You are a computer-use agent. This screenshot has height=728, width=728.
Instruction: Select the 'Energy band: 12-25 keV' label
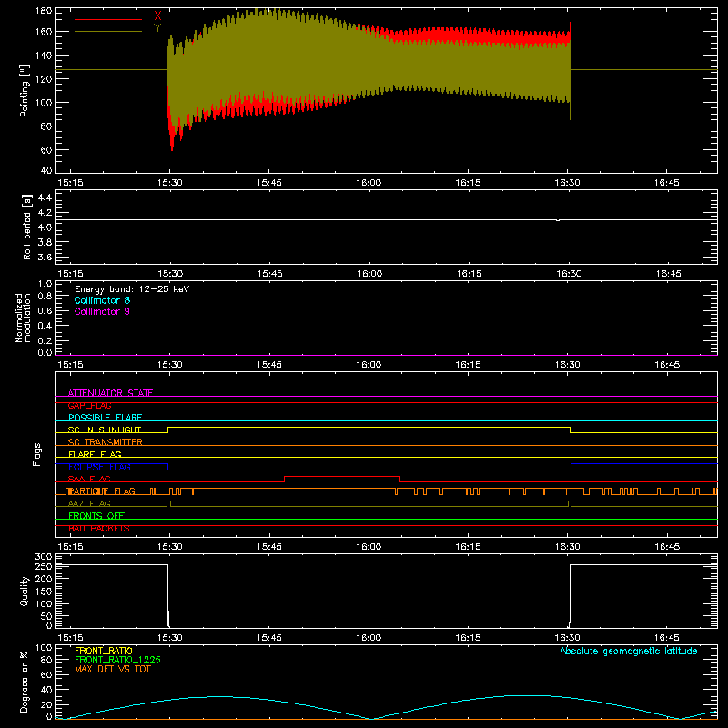point(132,289)
